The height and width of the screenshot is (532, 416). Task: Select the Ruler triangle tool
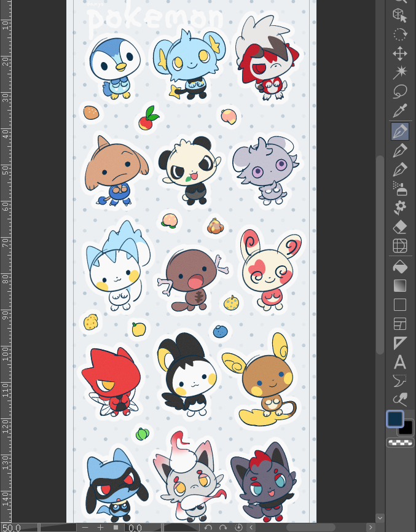(x=400, y=343)
